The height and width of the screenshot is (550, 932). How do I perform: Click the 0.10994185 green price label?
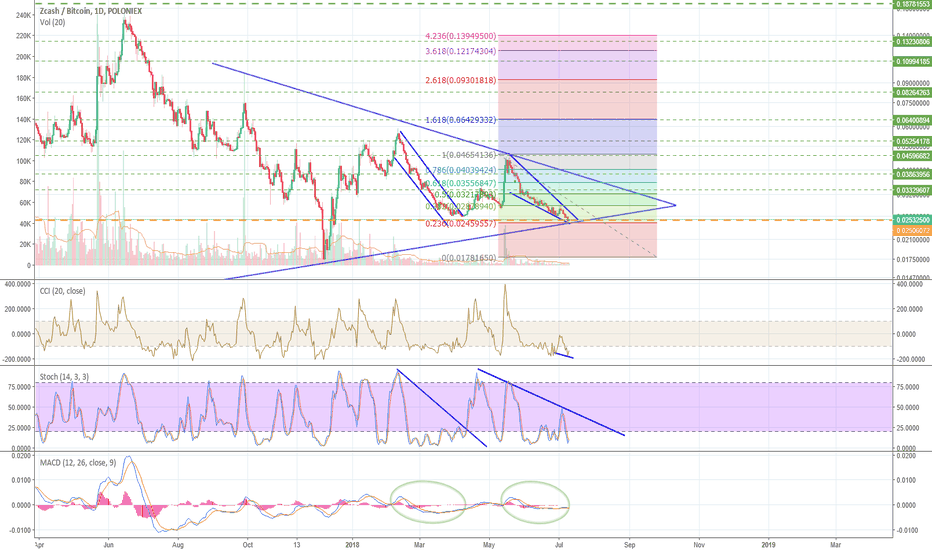click(x=912, y=61)
